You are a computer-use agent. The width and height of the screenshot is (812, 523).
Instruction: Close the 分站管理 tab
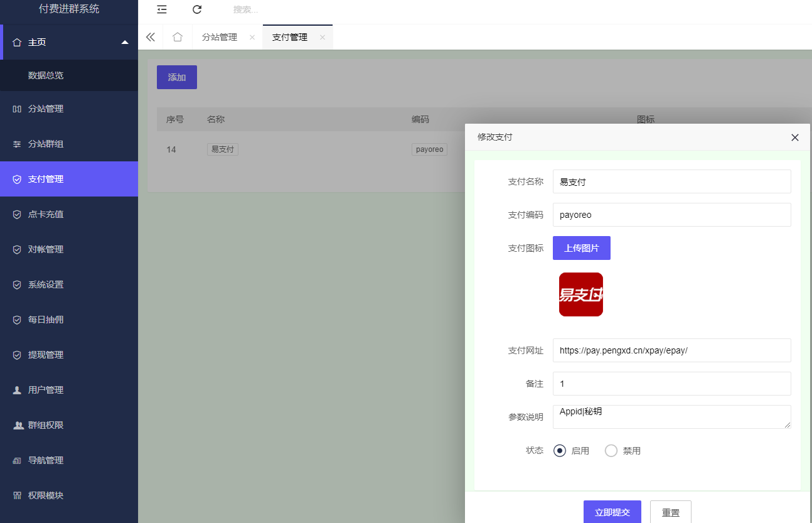click(x=252, y=37)
